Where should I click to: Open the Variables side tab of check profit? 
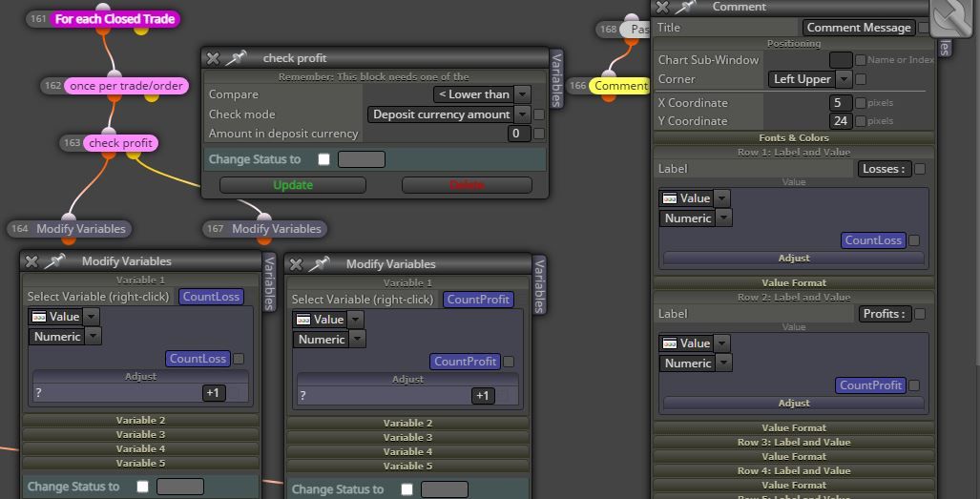click(x=557, y=80)
